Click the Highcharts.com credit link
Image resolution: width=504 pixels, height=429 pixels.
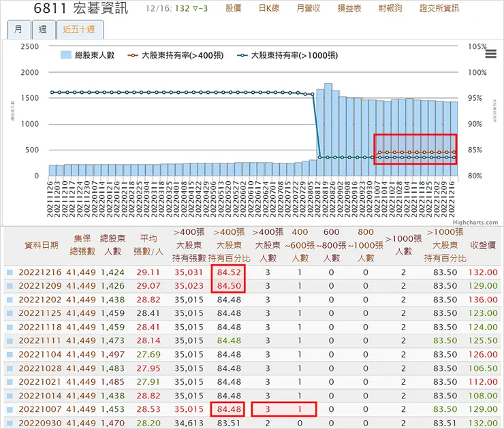click(x=475, y=223)
